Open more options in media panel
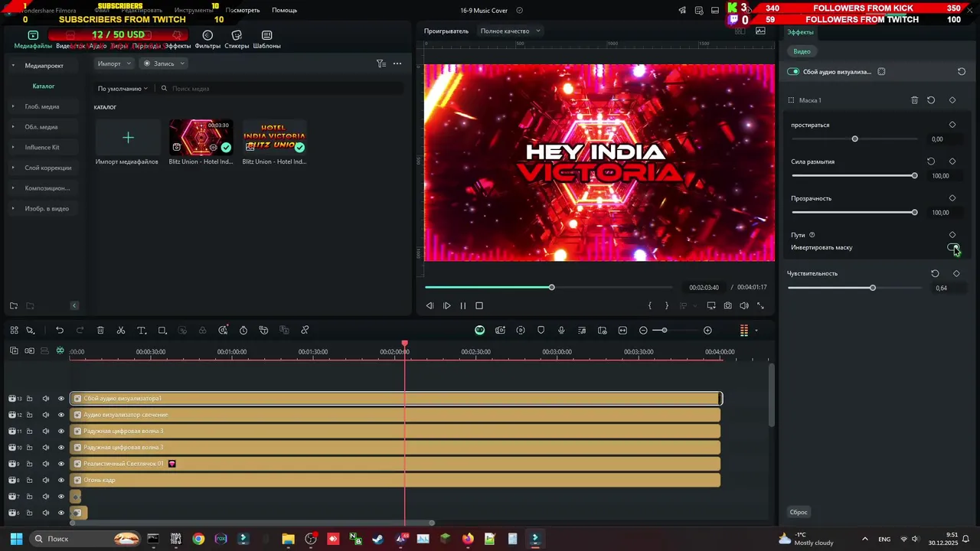 tap(397, 64)
